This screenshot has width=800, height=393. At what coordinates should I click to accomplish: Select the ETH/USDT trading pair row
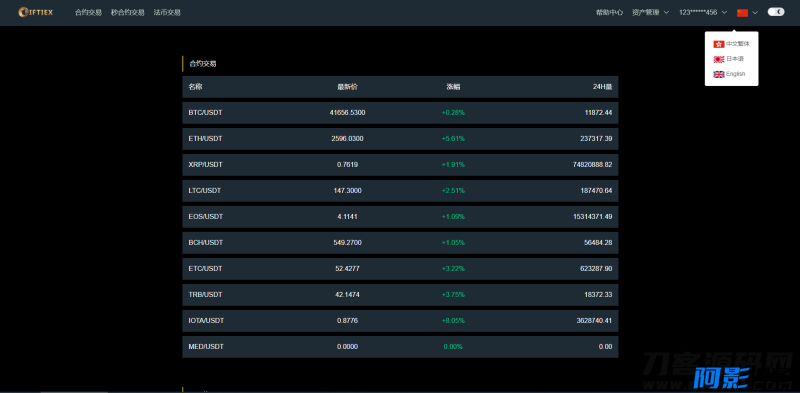tap(400, 139)
